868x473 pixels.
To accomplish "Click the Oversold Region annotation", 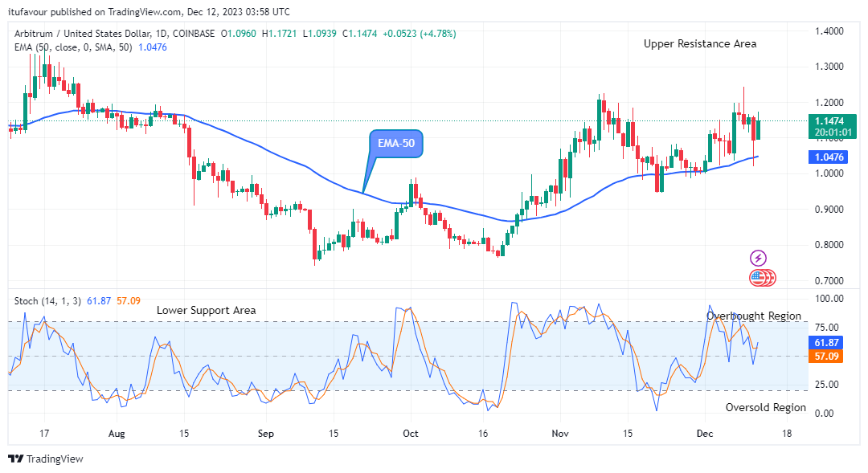I will click(x=766, y=408).
